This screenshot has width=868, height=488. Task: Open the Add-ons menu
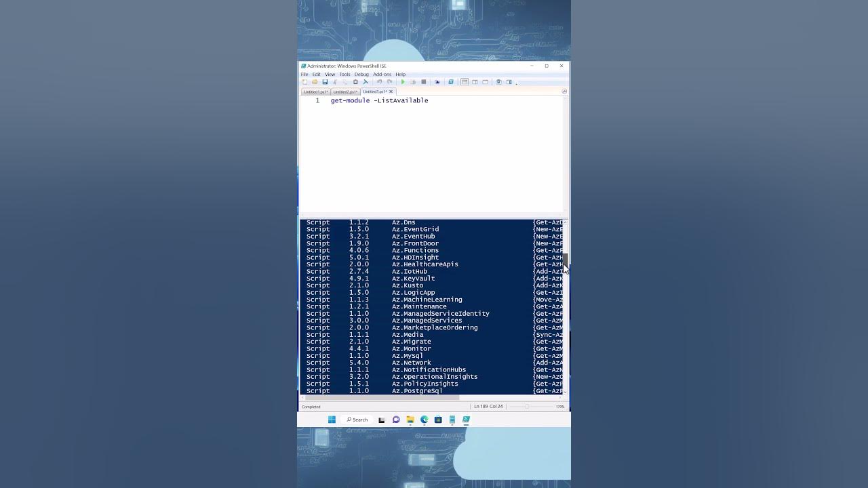(382, 75)
